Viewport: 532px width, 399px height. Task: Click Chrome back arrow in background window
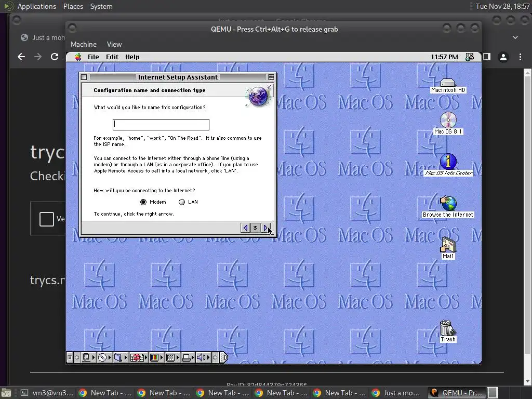click(x=21, y=57)
